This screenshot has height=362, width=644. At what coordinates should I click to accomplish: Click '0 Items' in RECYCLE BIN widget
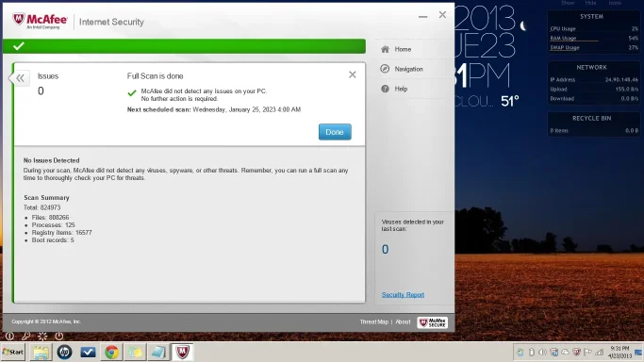[559, 130]
